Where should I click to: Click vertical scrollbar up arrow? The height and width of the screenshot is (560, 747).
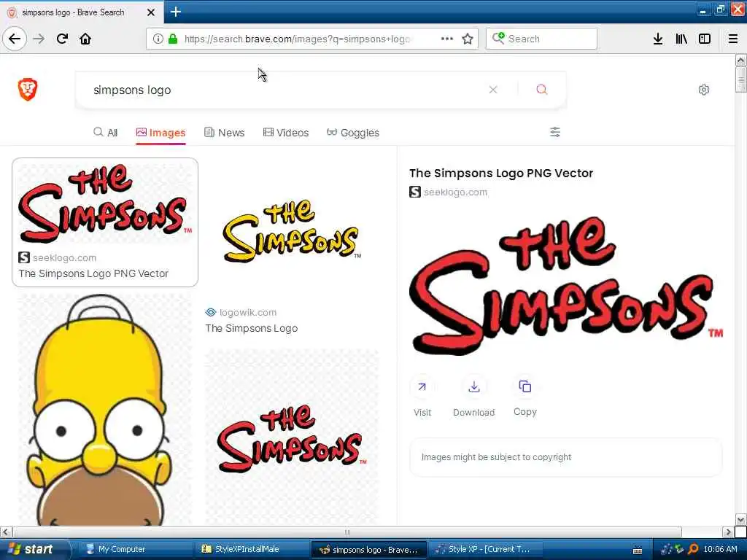(x=740, y=60)
